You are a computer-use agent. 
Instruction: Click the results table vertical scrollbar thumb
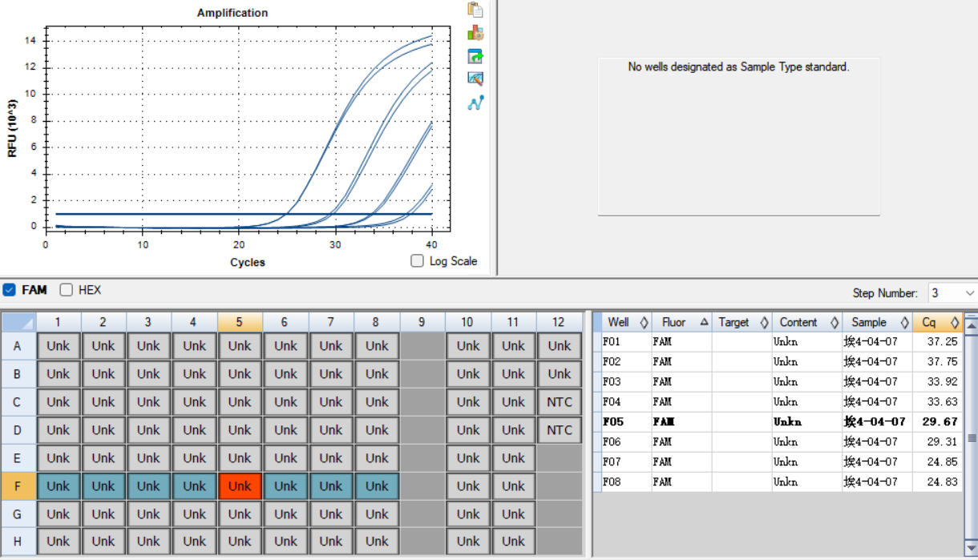point(971,438)
